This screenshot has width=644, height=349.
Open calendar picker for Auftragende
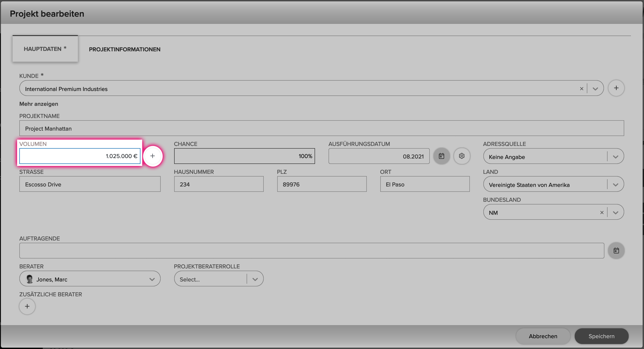(x=616, y=250)
